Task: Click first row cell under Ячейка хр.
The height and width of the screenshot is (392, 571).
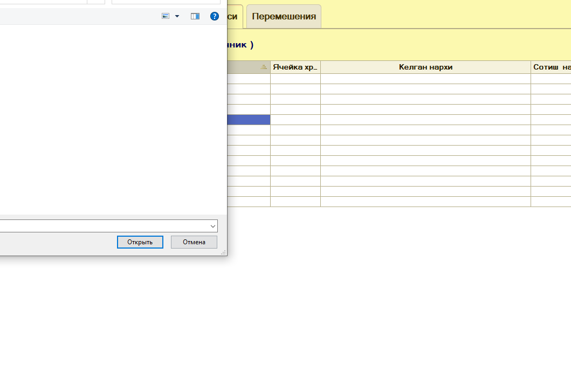Action: click(295, 79)
